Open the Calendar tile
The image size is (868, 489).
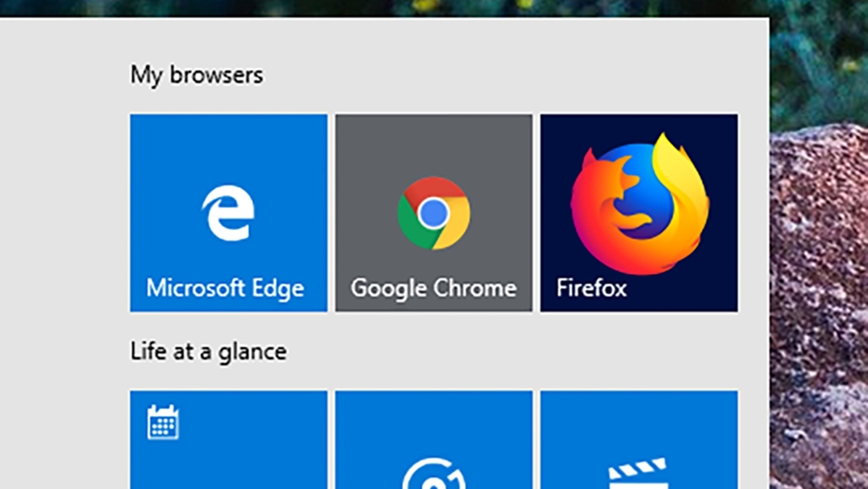[x=228, y=440]
